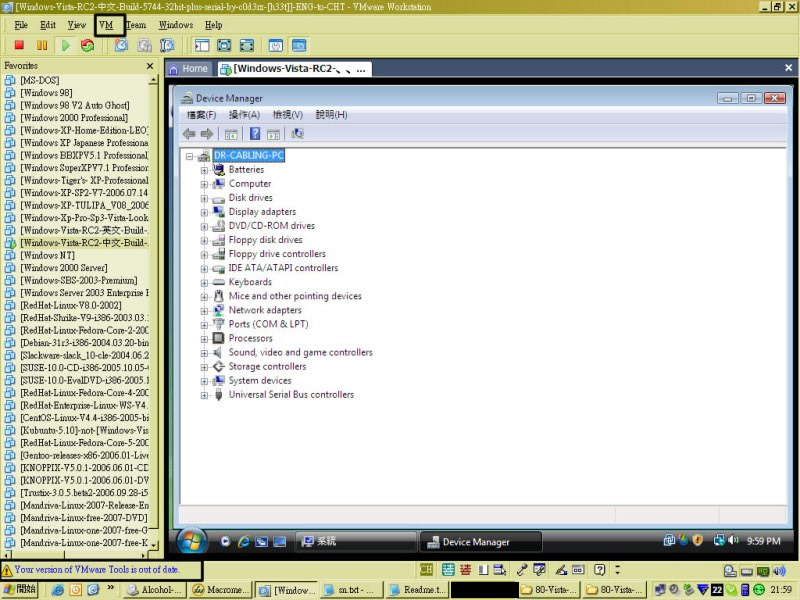Click Scan for hardware changes icon
Viewport: 800px width, 600px height.
coord(297,134)
